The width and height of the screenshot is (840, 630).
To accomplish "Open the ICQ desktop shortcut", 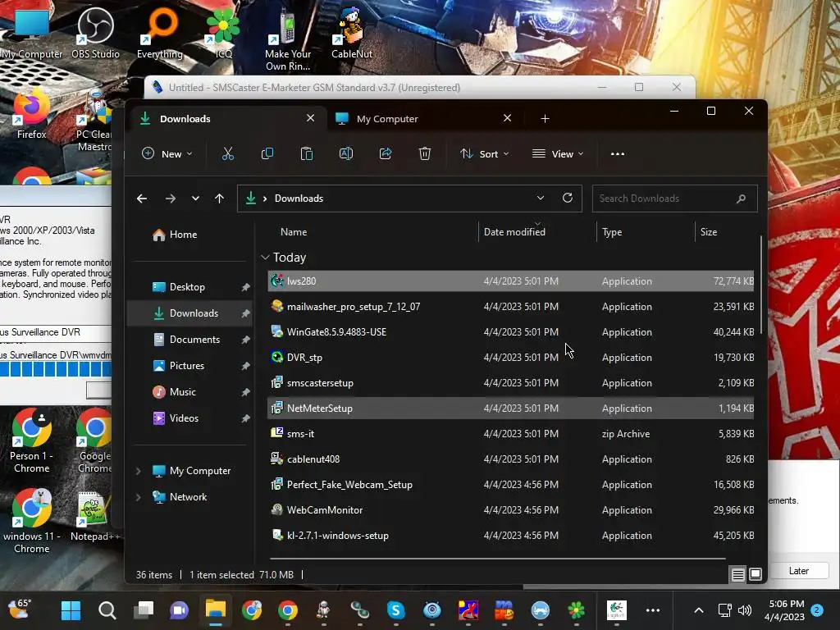I will pyautogui.click(x=223, y=34).
